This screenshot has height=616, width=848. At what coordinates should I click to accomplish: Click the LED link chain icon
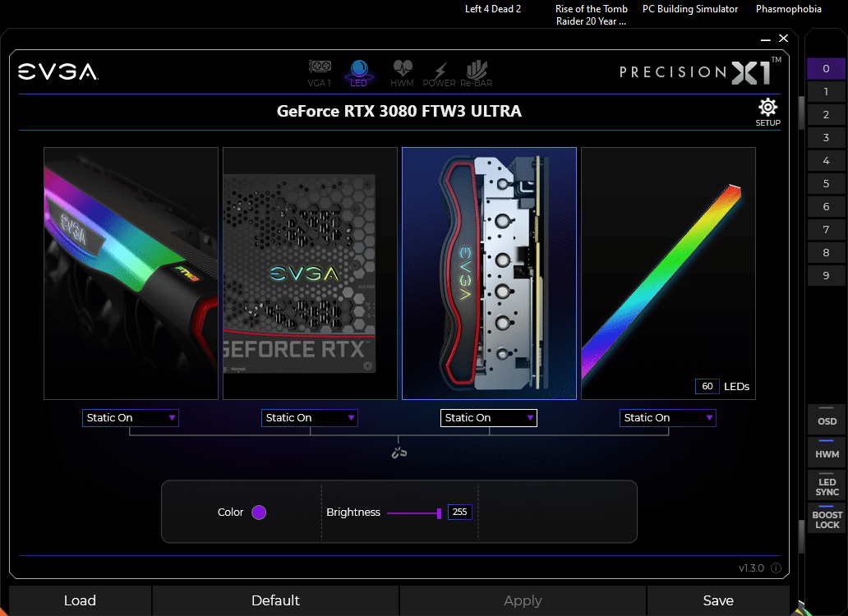coord(399,453)
